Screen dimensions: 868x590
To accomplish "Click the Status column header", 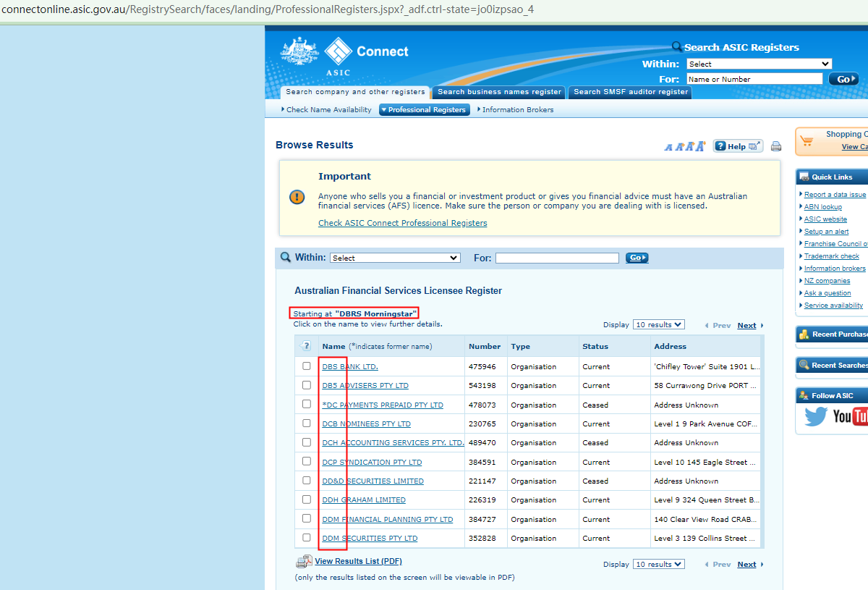I will [595, 346].
